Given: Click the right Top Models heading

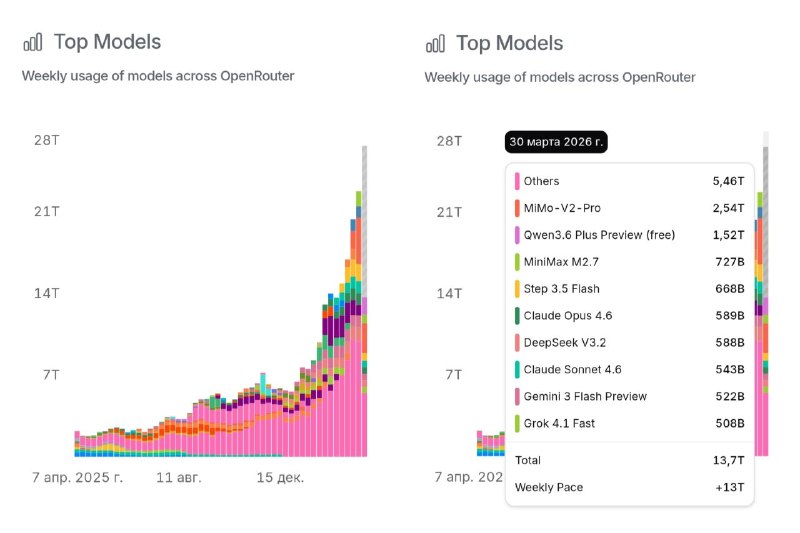Looking at the screenshot, I should tap(510, 43).
